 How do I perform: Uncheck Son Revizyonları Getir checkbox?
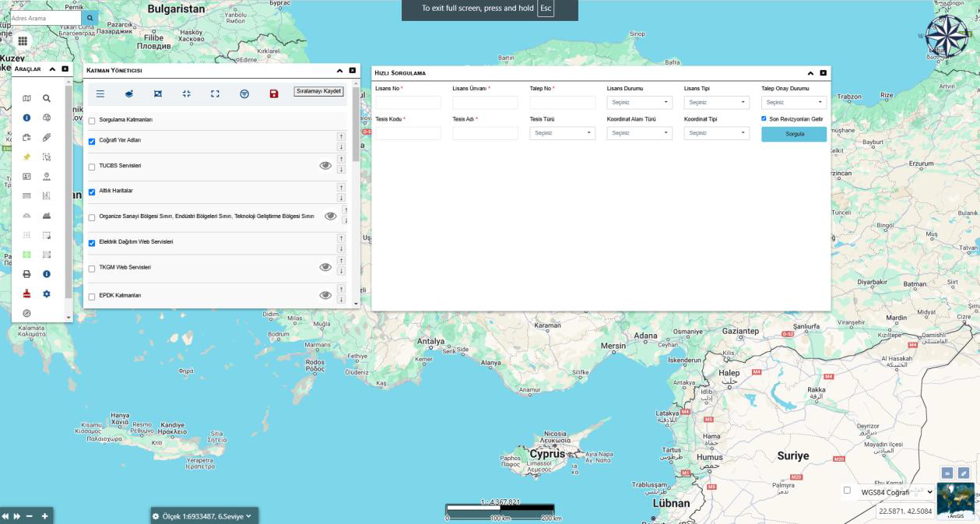(764, 119)
